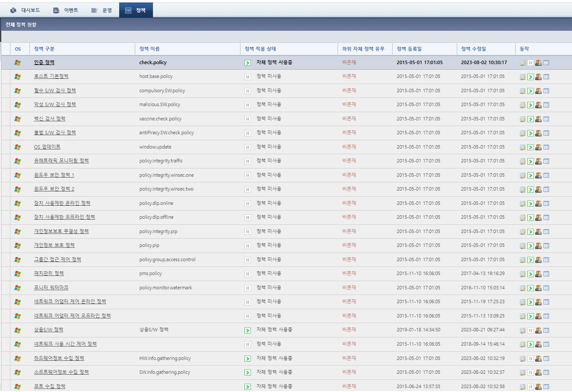Start 백신 검사 정책 with action play button
Image resolution: width=572 pixels, height=392 pixels.
point(530,119)
